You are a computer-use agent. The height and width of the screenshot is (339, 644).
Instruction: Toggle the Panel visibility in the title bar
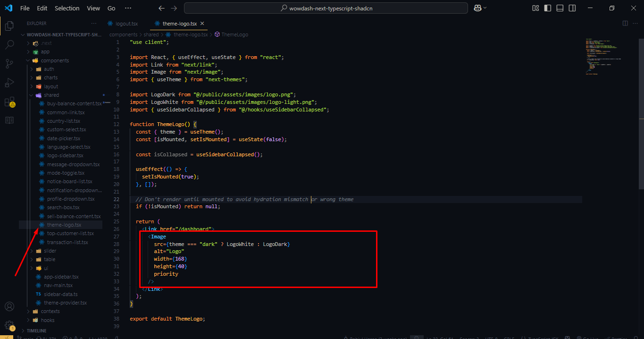(x=560, y=8)
